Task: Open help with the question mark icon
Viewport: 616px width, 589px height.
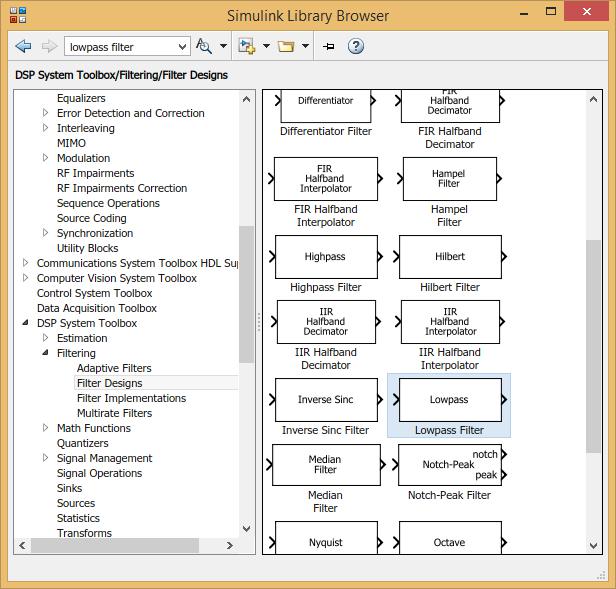Action: pyautogui.click(x=356, y=46)
